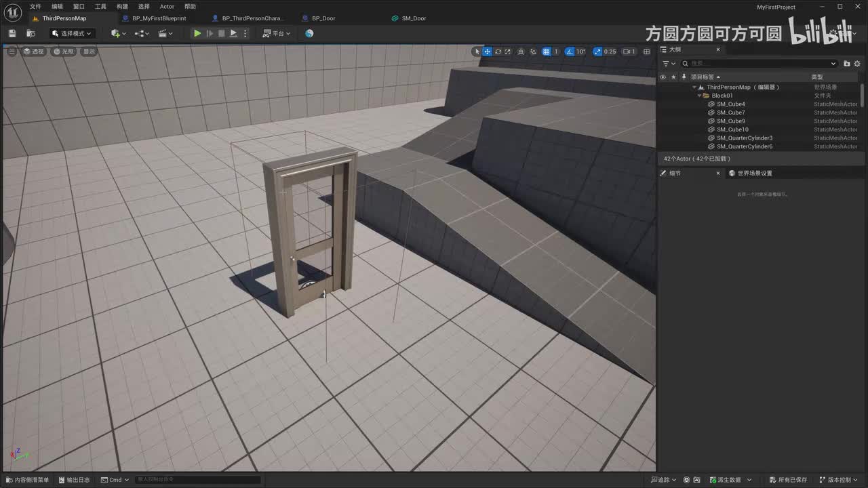Open the viewport hamburger options menu

tap(12, 52)
